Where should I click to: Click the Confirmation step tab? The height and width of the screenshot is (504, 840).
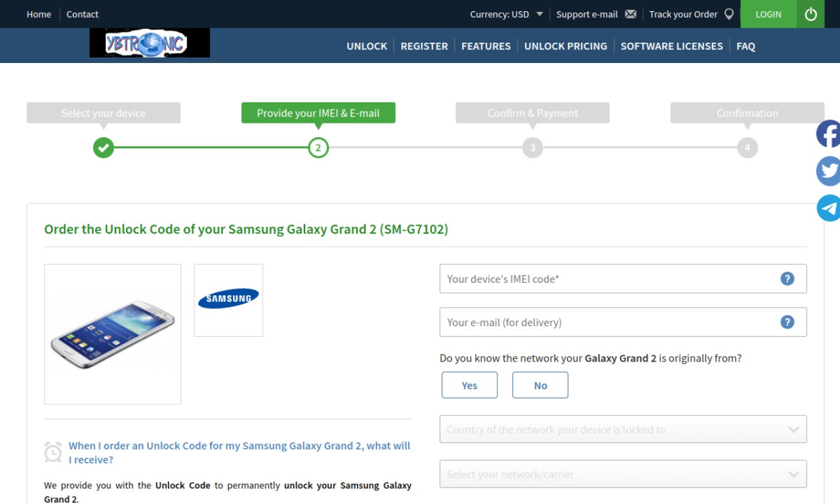747,113
